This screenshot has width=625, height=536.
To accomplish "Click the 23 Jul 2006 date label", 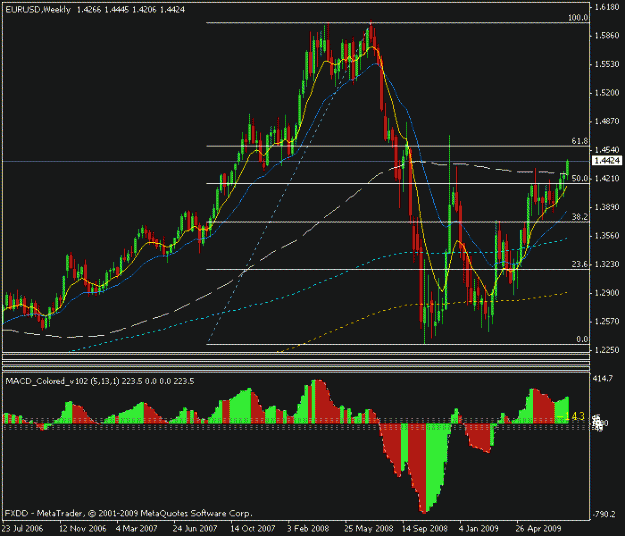I will (x=22, y=529).
